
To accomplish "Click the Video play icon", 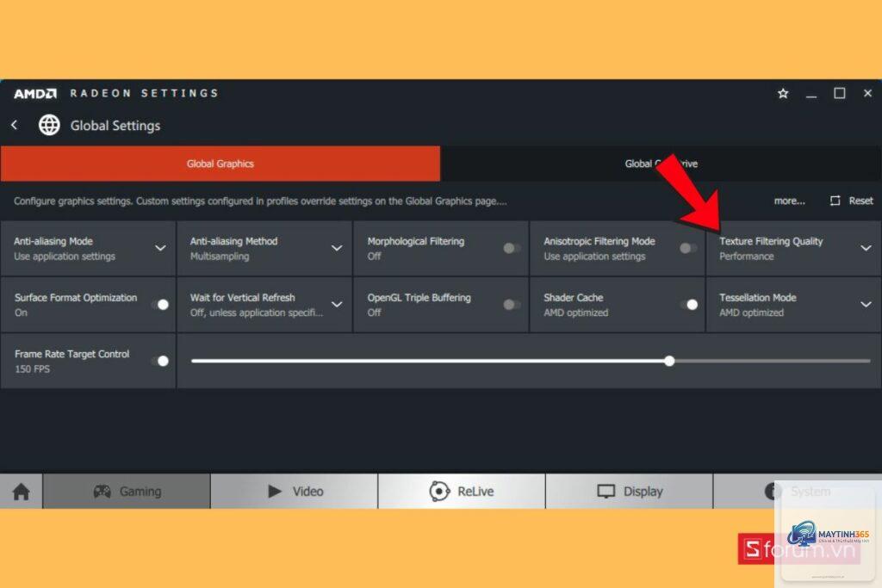I will 275,492.
